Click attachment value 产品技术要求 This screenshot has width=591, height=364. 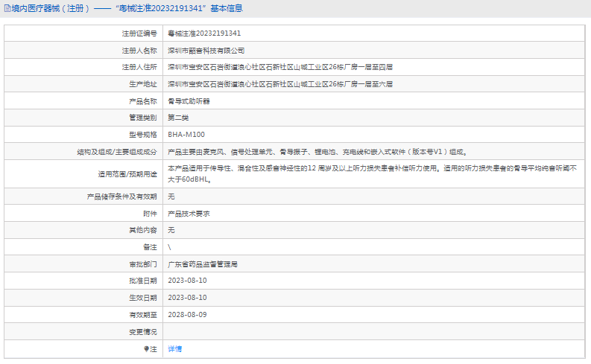[189, 214]
